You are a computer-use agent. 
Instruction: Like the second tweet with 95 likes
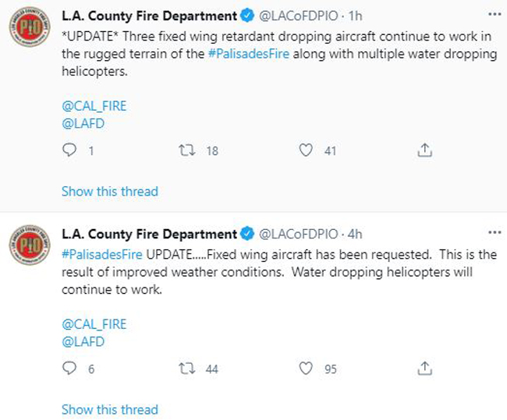pos(306,369)
